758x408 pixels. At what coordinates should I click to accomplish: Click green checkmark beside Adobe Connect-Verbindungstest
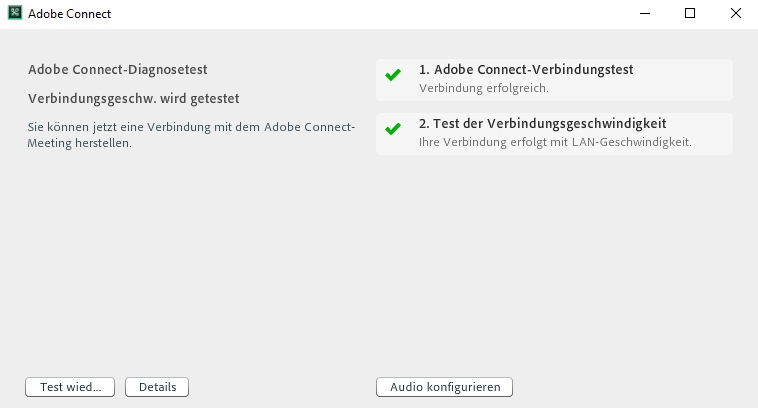point(393,76)
